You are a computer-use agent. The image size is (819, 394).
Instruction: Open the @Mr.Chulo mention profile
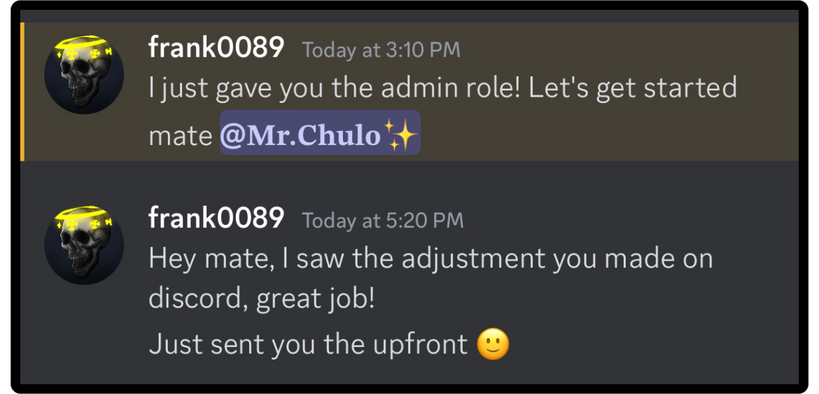coord(320,132)
